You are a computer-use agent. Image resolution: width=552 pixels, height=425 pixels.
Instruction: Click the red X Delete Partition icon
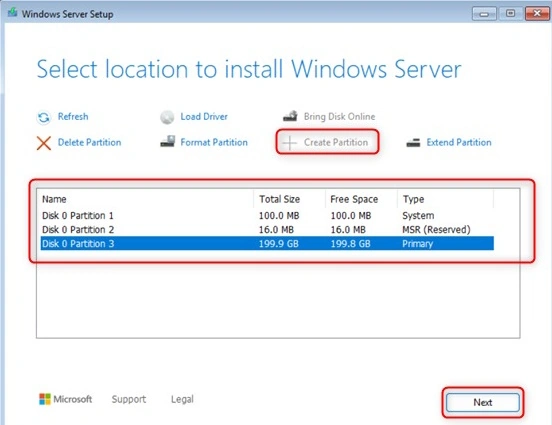[x=44, y=143]
